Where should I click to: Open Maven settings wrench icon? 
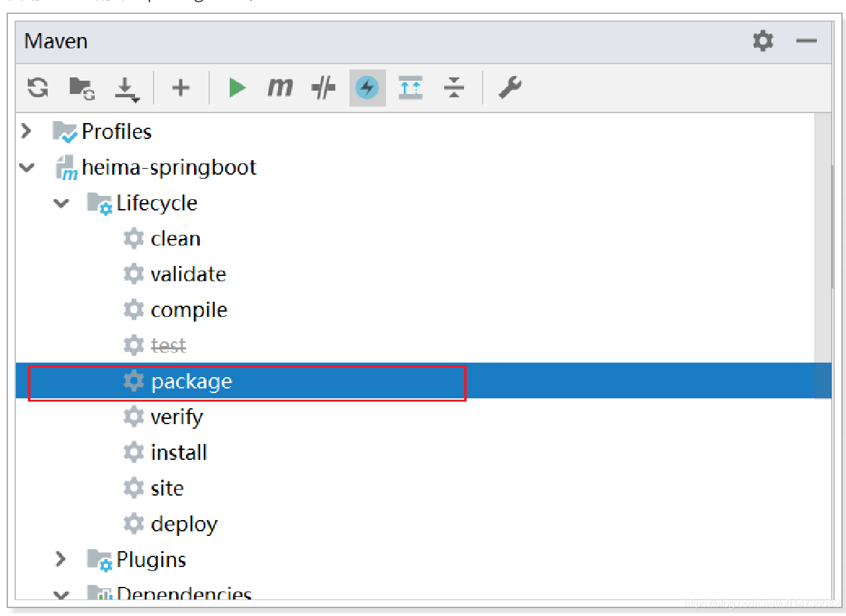coord(510,87)
